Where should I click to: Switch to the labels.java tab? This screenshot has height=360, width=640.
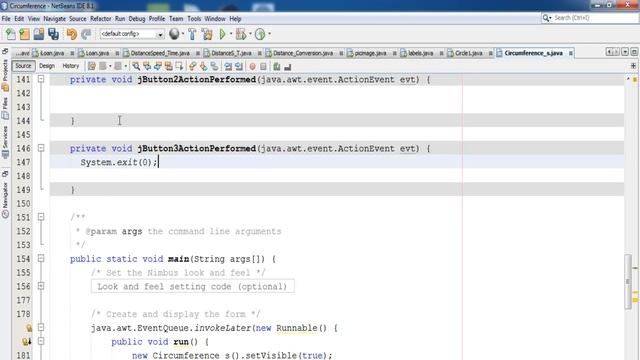(420, 53)
